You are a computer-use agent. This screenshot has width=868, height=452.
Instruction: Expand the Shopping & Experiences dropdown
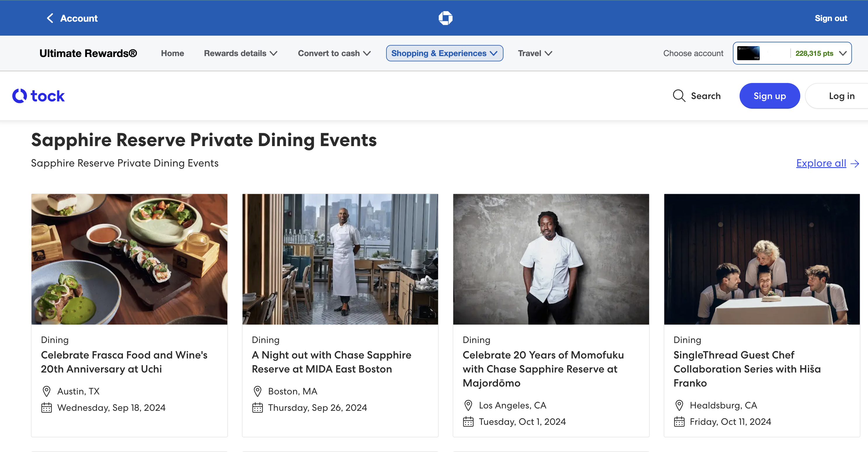(x=444, y=53)
